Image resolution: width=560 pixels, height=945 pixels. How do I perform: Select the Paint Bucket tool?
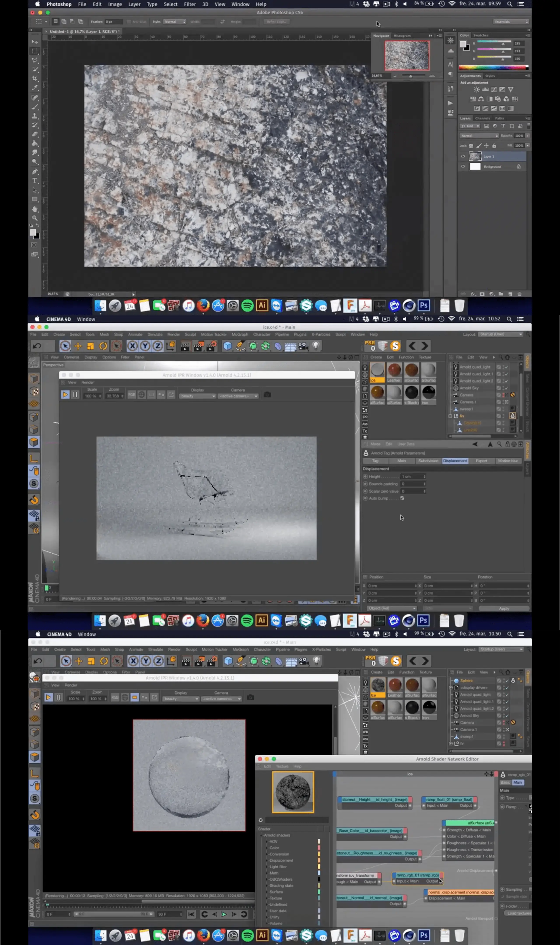[35, 143]
